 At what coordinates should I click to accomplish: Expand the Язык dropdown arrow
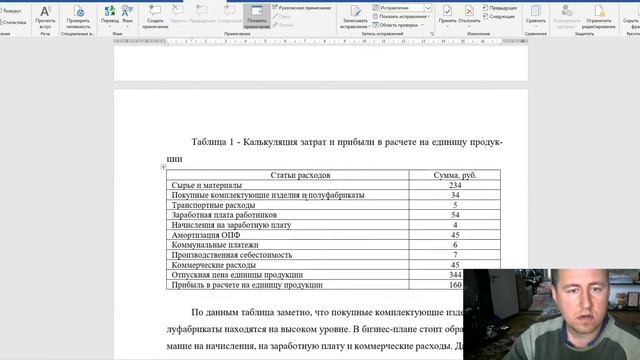click(x=127, y=27)
